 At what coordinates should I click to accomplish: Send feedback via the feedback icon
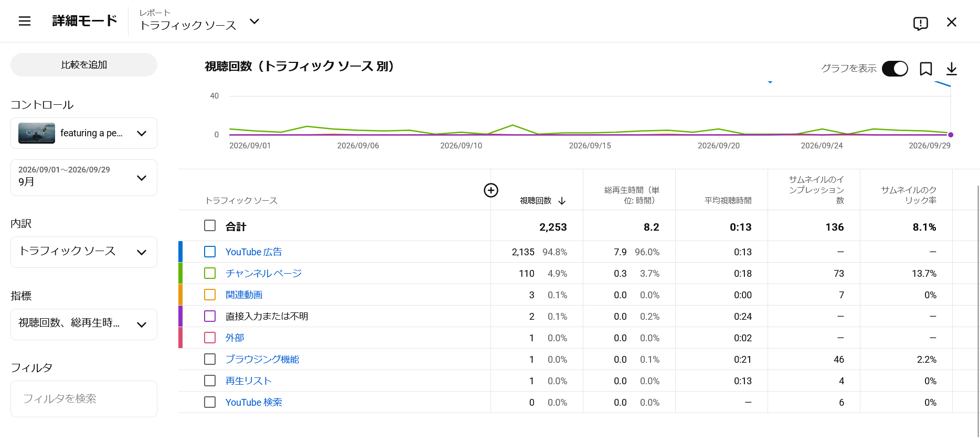tap(921, 23)
